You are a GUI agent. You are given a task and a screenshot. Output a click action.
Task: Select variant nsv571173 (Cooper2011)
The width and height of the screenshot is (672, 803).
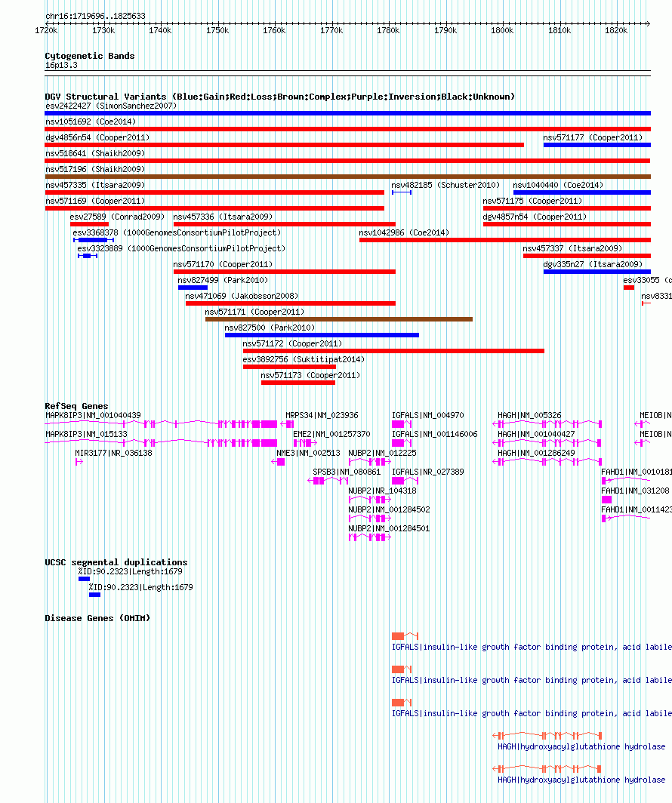coord(298,383)
